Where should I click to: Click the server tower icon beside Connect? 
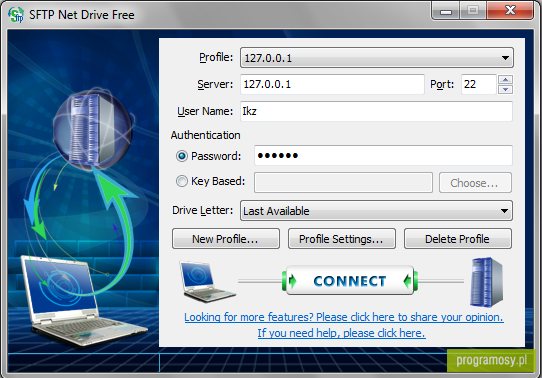pos(486,282)
